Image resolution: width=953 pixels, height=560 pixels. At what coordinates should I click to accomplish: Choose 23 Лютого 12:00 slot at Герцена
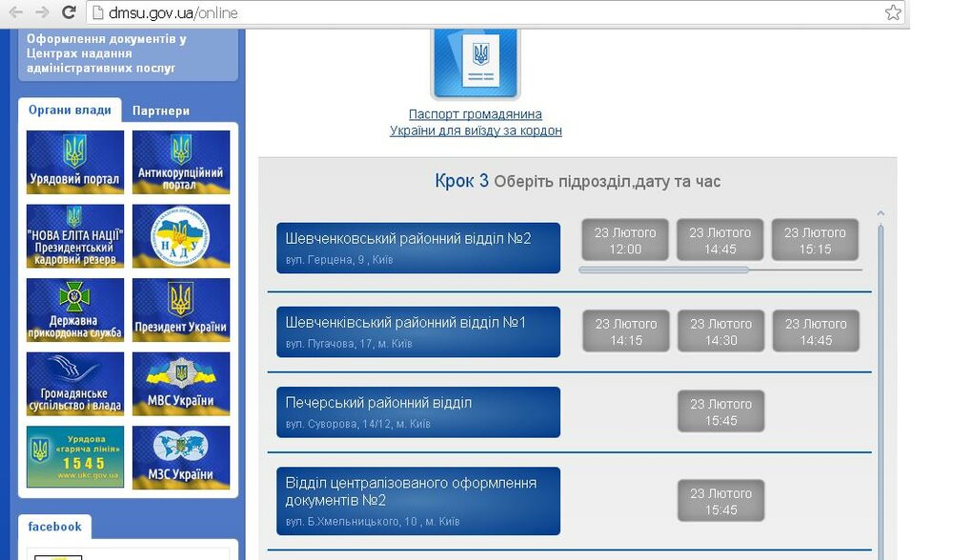click(625, 240)
